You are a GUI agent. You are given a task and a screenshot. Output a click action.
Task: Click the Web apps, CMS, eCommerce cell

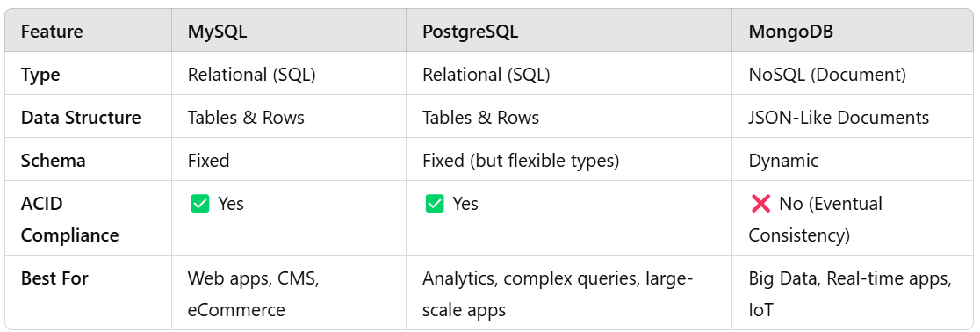(254, 294)
